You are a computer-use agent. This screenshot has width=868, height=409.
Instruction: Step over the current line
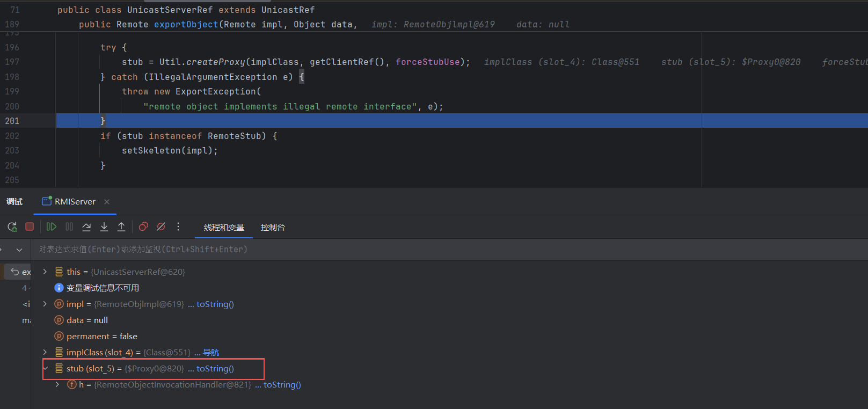tap(86, 227)
